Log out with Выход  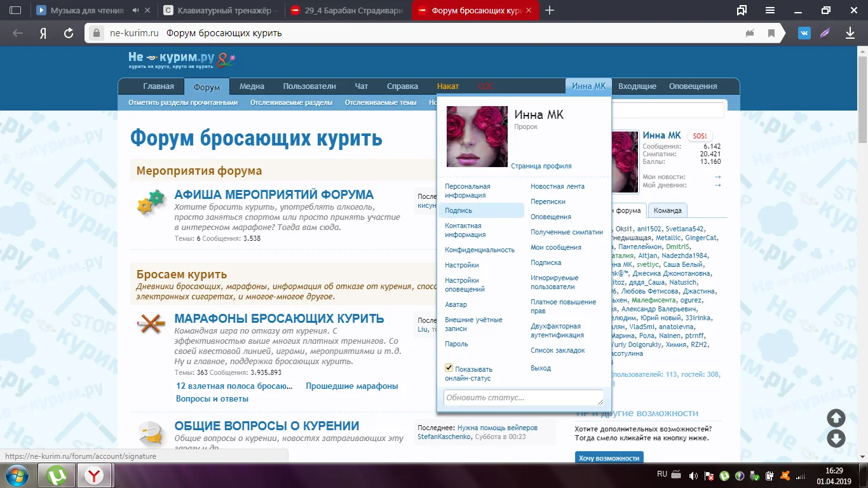point(541,368)
